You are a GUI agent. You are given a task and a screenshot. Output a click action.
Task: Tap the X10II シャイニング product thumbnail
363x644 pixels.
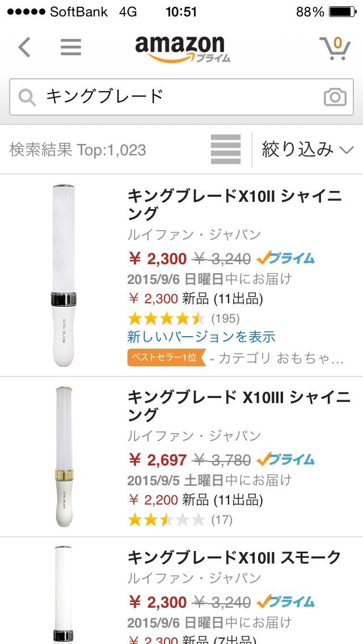(x=60, y=274)
